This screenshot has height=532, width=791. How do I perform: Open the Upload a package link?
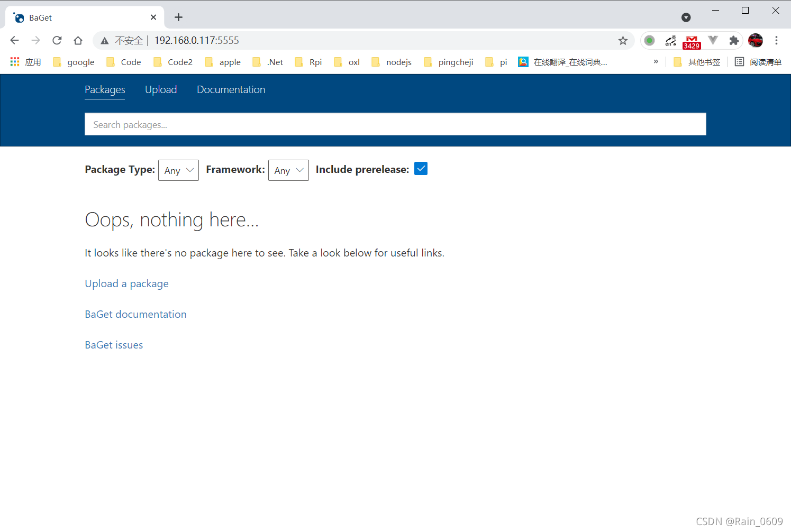[x=126, y=283]
